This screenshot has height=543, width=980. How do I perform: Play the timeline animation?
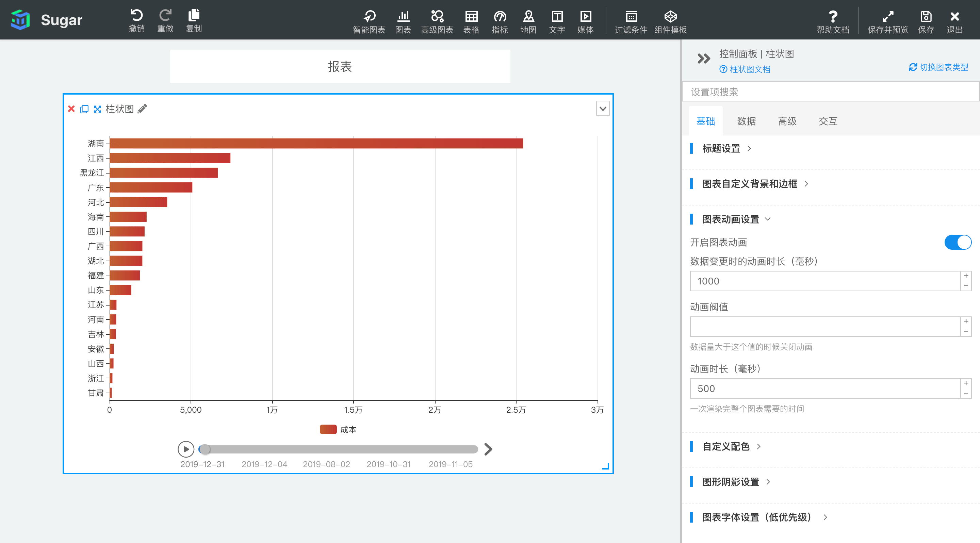(186, 449)
